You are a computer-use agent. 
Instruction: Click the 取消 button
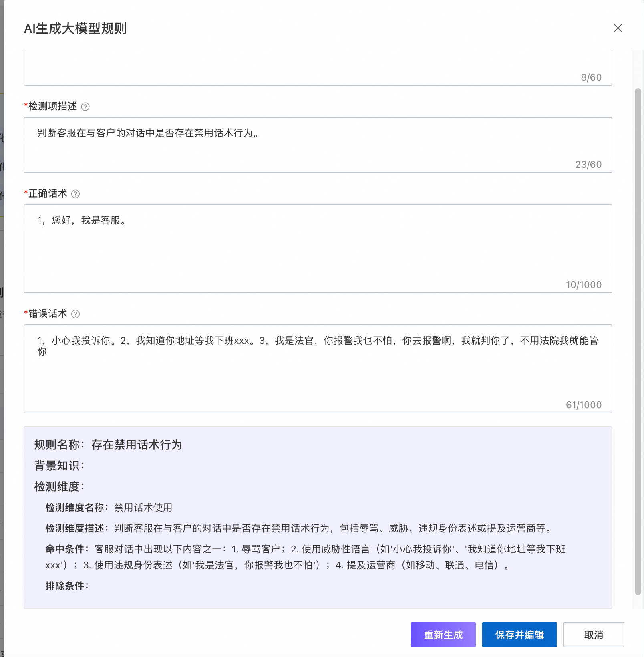pos(594,634)
